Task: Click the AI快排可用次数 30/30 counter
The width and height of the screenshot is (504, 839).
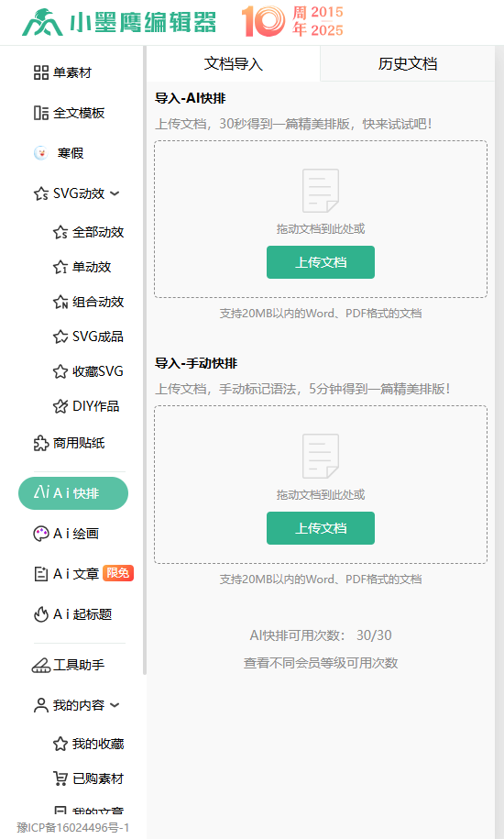Action: tap(321, 635)
